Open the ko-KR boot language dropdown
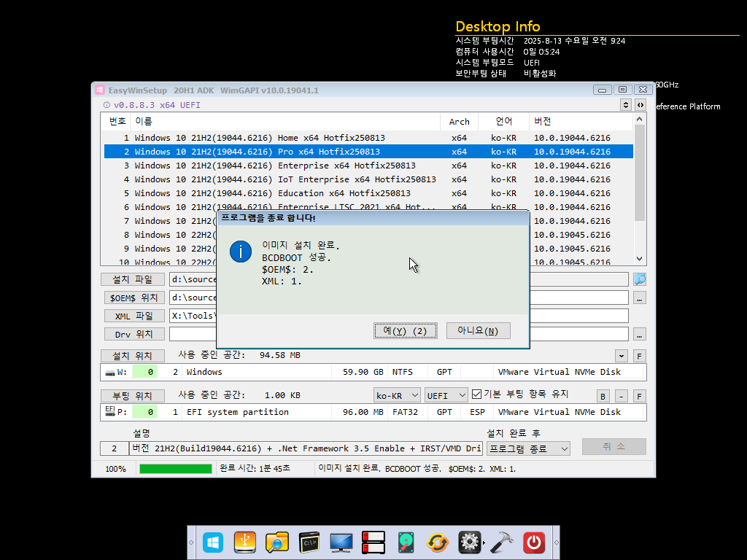Viewport: 747px width, 560px height. tap(397, 395)
